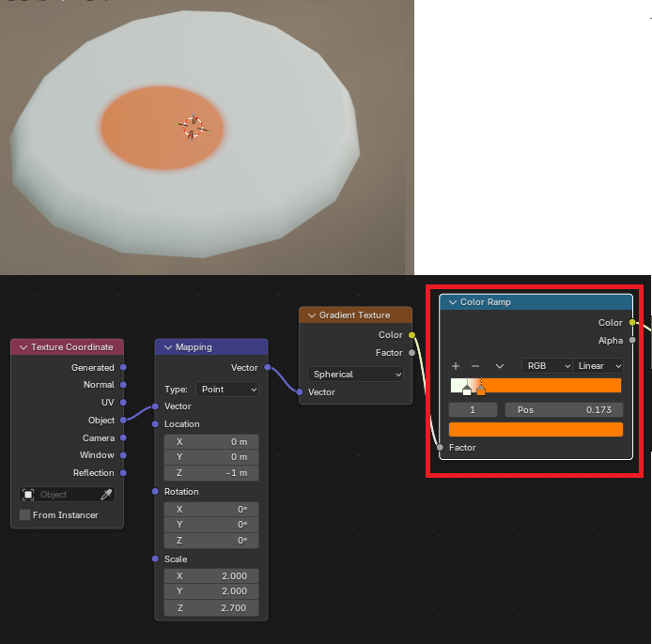Click the add color stop plus icon
The height and width of the screenshot is (644, 652).
pyautogui.click(x=456, y=366)
